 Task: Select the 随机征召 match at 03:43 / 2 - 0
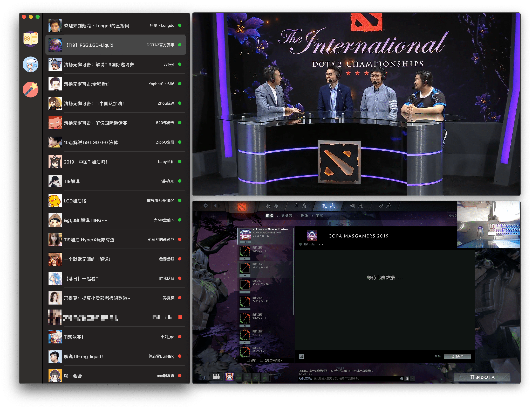(x=265, y=253)
